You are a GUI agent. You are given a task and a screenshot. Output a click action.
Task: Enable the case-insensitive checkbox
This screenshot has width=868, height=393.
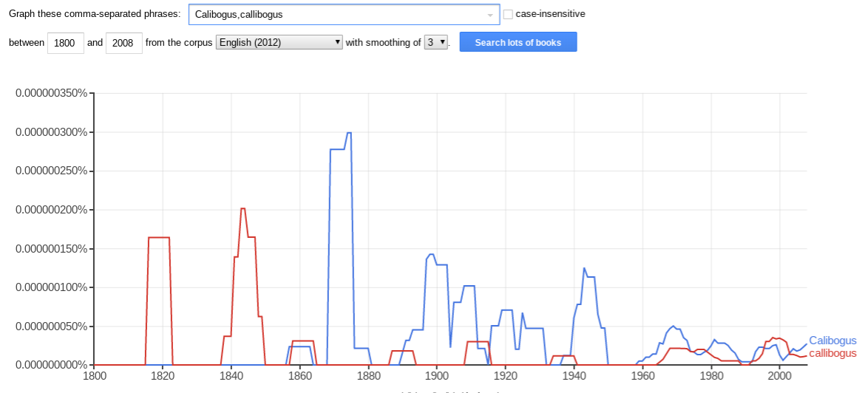pyautogui.click(x=508, y=14)
